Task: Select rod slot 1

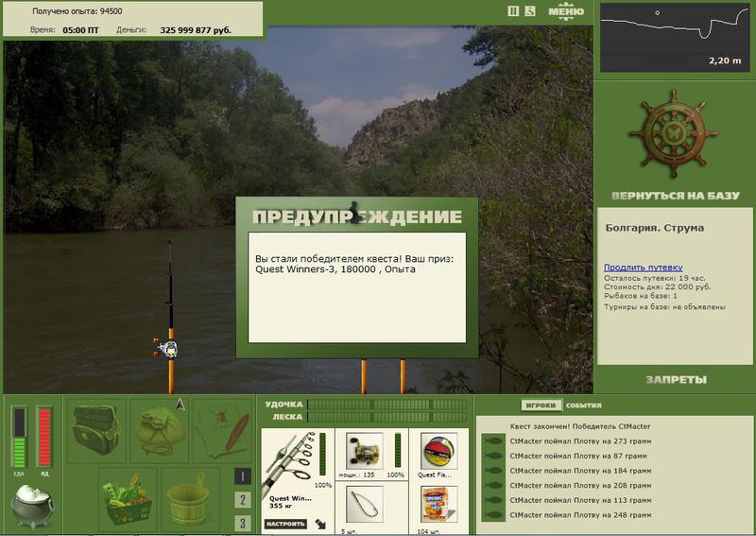Action: pos(243,476)
